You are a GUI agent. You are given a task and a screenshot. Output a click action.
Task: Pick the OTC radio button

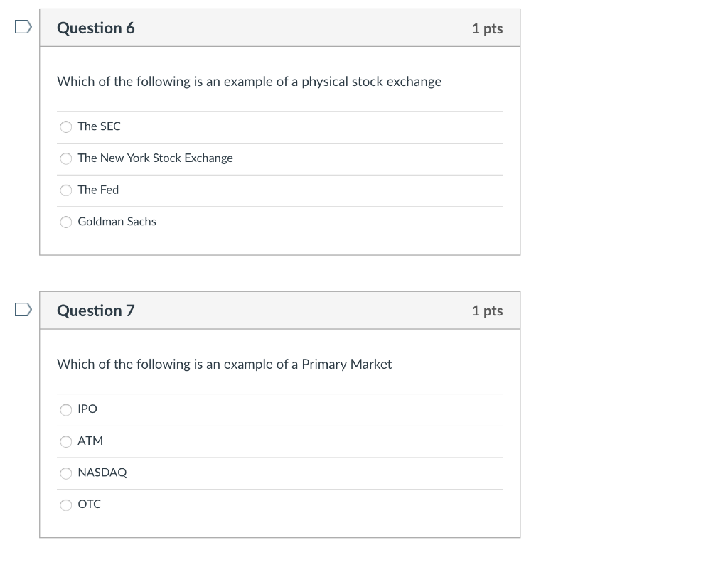66,505
